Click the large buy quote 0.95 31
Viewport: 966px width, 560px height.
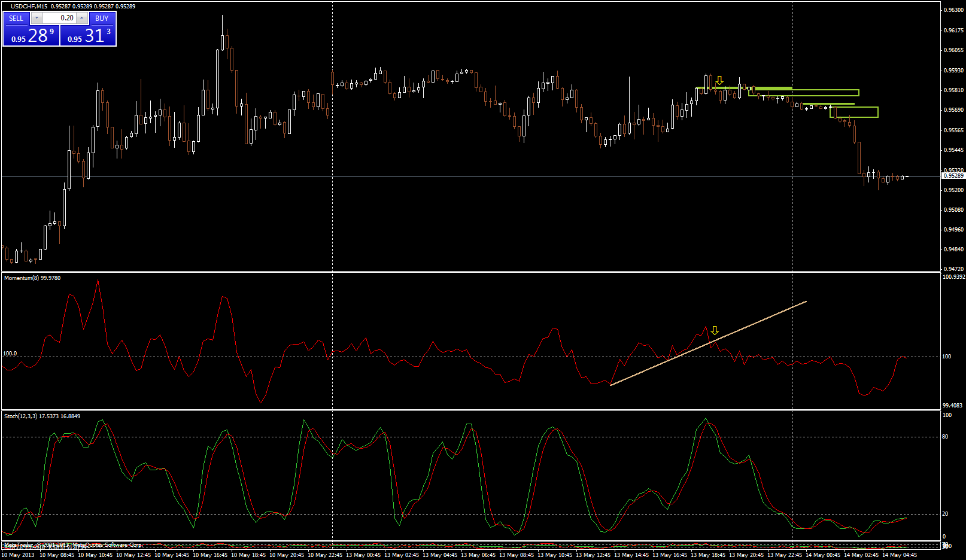87,37
